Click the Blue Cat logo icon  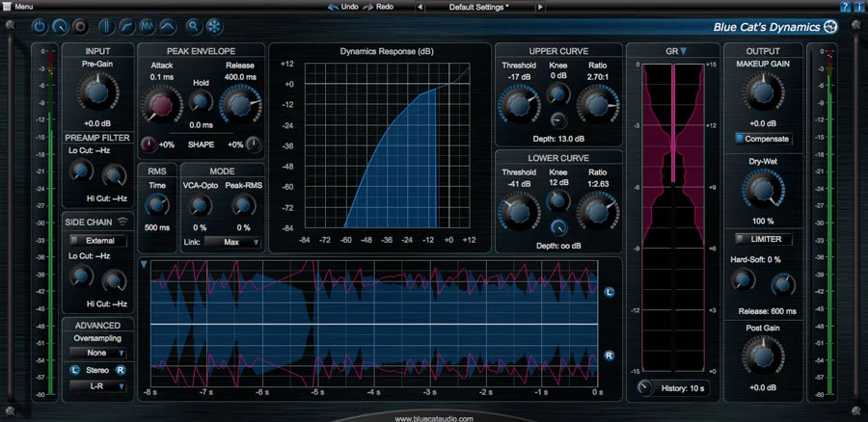point(830,26)
